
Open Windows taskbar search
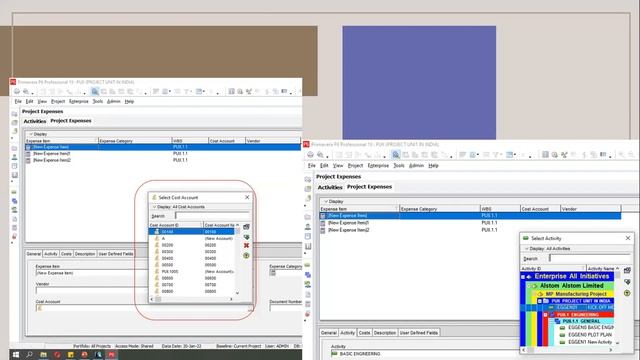tap(29, 355)
